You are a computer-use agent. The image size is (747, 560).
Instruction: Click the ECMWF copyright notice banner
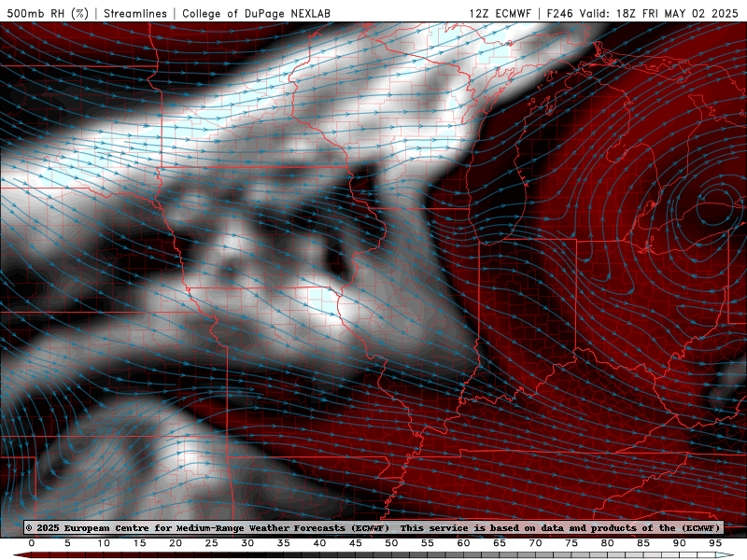coord(373,527)
